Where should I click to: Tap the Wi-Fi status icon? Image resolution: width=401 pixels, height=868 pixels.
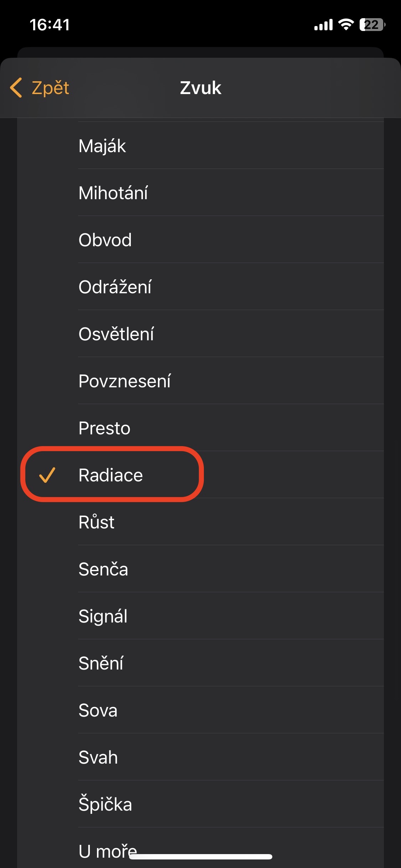point(346,25)
